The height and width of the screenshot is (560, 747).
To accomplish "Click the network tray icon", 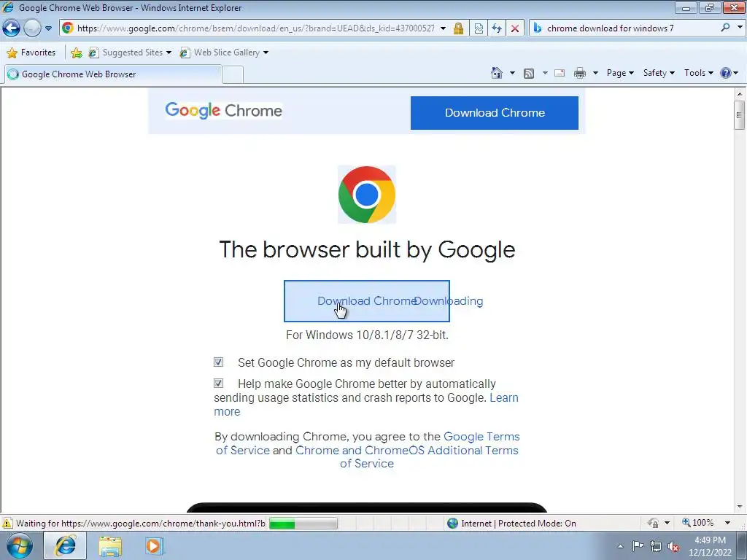I will tap(656, 547).
